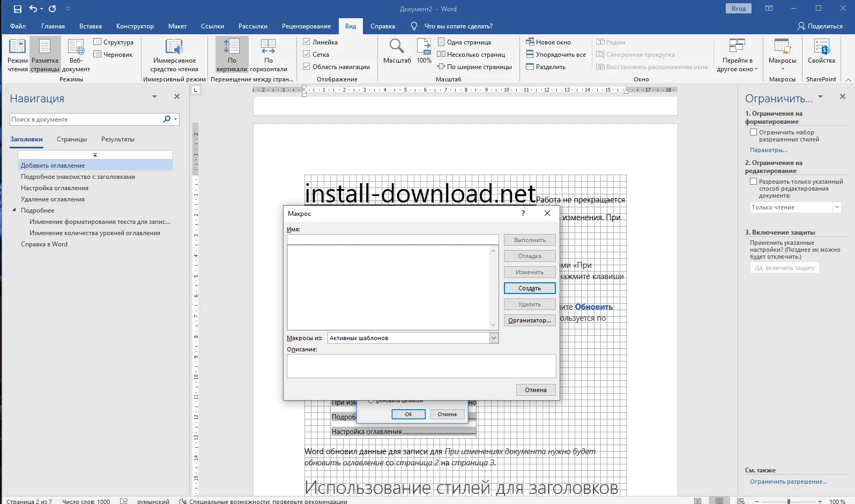Click the Параметры link in restrict pane
Screen dimensions: 855x504
pos(768,150)
